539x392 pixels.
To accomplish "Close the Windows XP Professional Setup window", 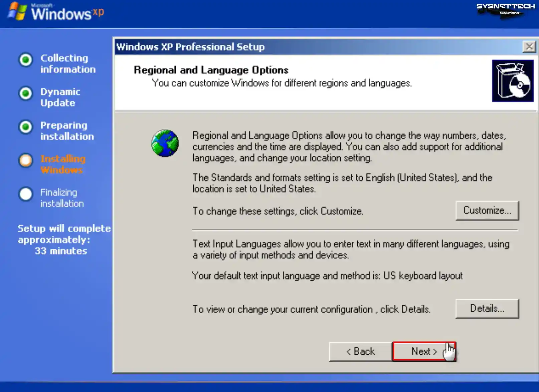I will pyautogui.click(x=529, y=46).
